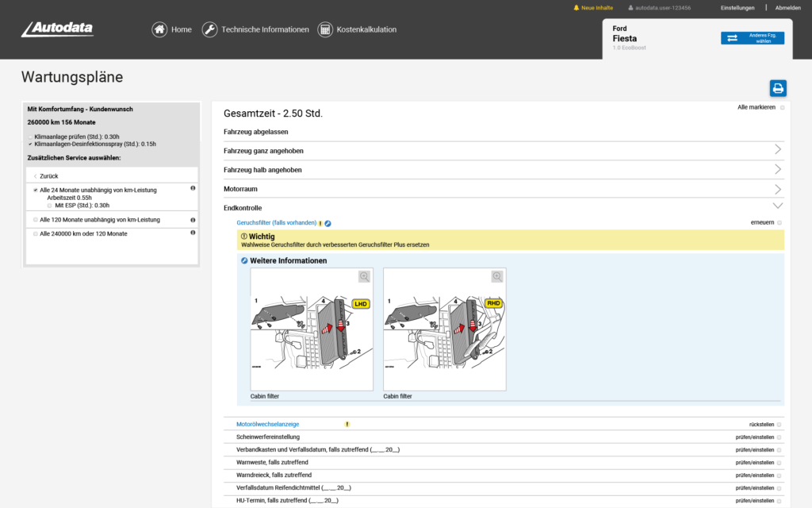
Task: Click info icon for Alle 120 Monate
Action: point(193,219)
